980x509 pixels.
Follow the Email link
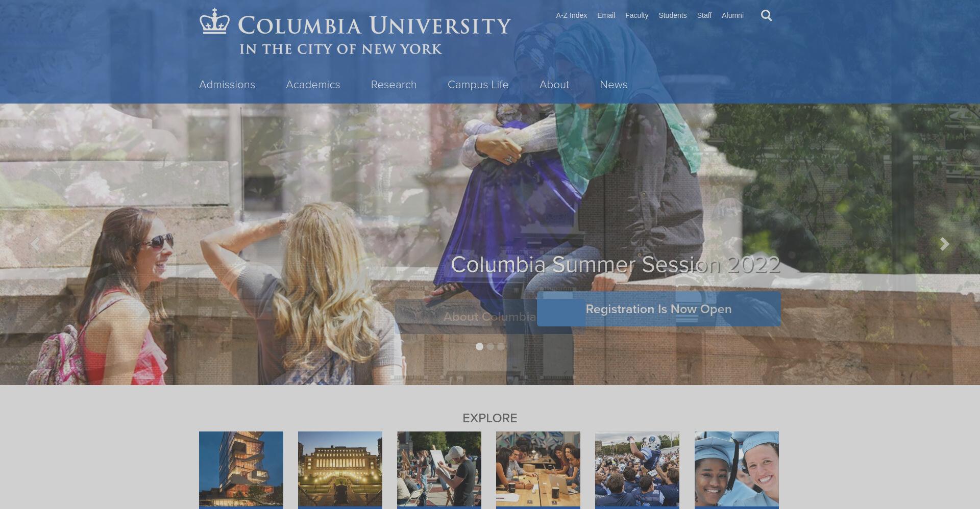(606, 15)
